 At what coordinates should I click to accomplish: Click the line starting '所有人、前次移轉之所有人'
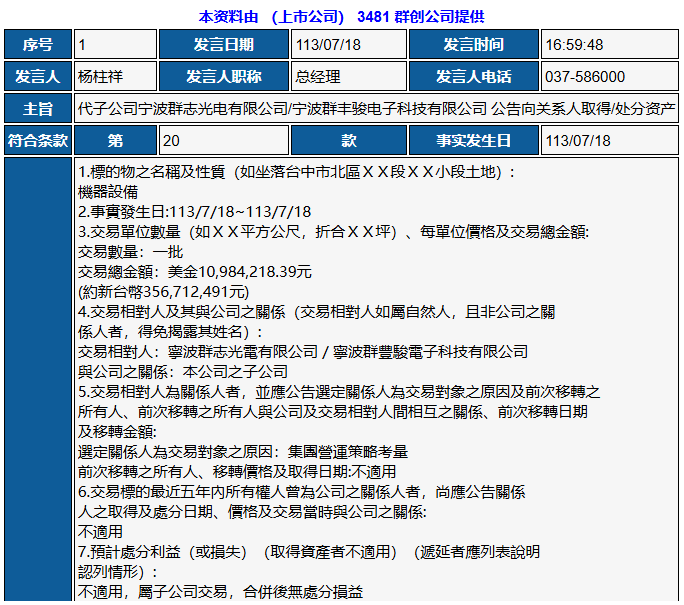(333, 412)
